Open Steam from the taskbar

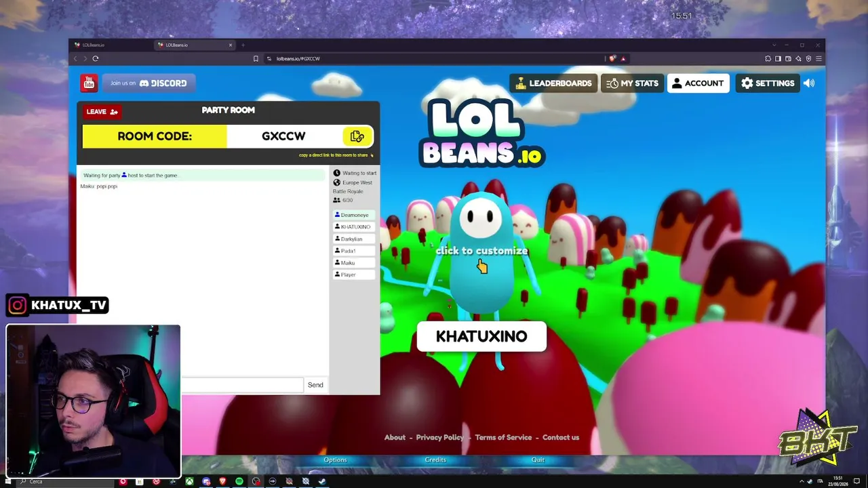tap(322, 481)
